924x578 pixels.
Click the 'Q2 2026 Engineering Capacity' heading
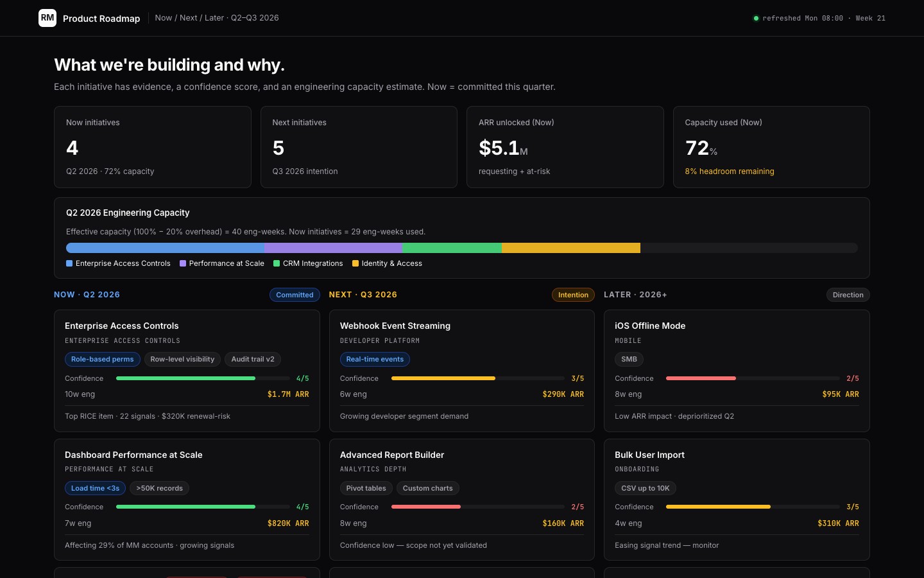click(128, 213)
